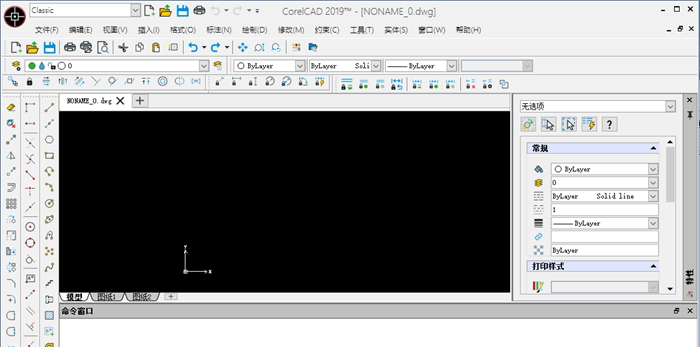Toggle the layer freeze water drop icon
This screenshot has width=700, height=360.
[42, 66]
